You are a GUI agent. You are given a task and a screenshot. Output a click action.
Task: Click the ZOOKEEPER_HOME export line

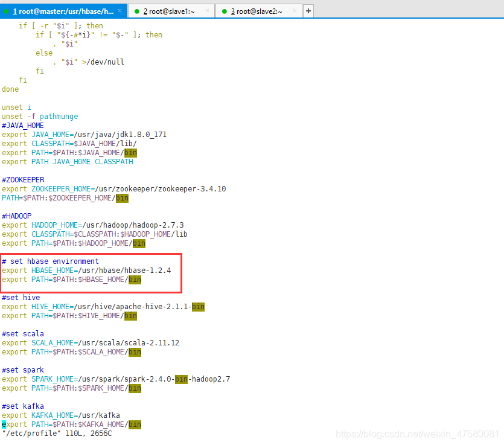(114, 189)
